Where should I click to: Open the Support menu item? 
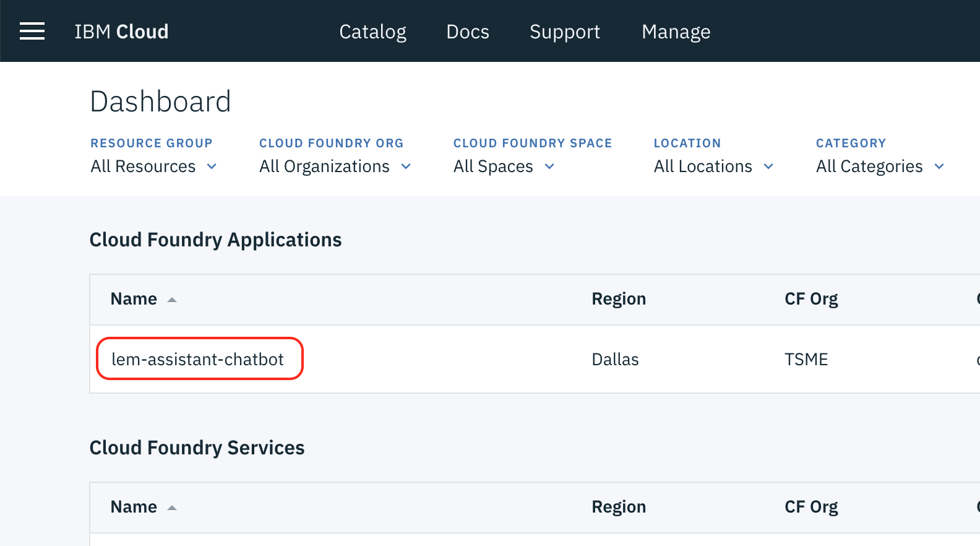coord(565,32)
